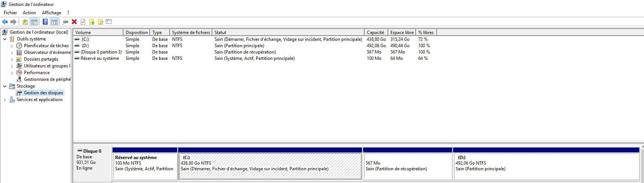The width and height of the screenshot is (644, 183).
Task: Click the Stockage tree icon
Action: click(x=12, y=86)
